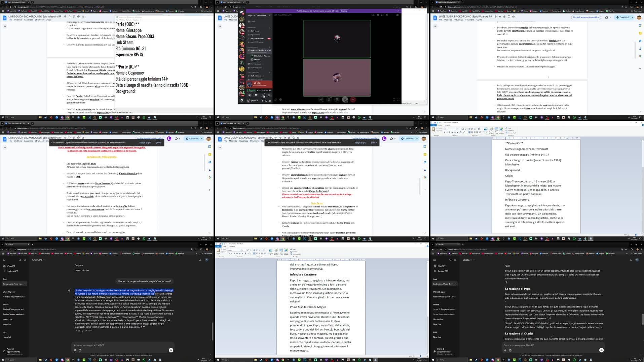Toggle star on document title in top-right Docs
Viewport: 644px width, 362px height.
coord(500,16)
